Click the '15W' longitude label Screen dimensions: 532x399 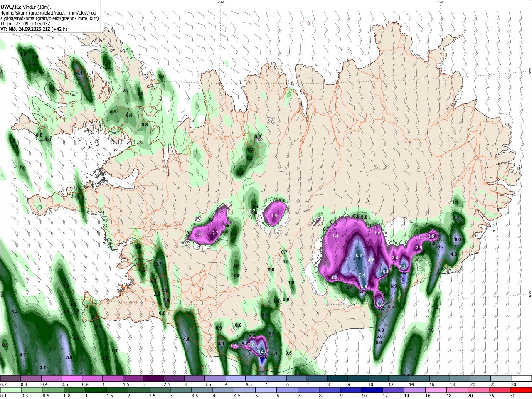[x=440, y=2]
